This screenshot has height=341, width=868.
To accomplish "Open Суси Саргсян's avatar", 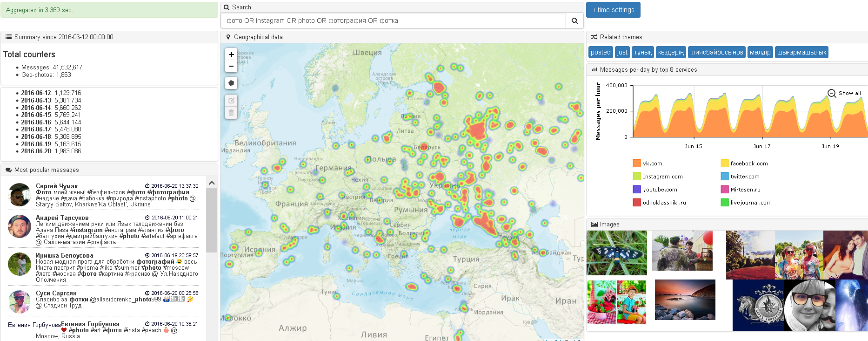I will [x=20, y=302].
